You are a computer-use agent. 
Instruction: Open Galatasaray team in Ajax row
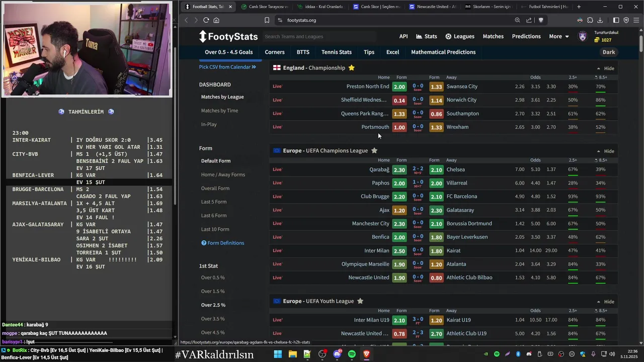[x=460, y=210]
